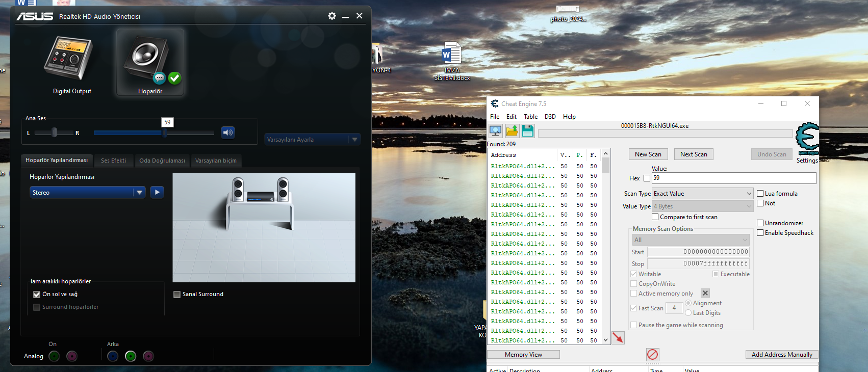This screenshot has width=868, height=372.
Task: Load a cheat table with the folder icon
Action: [x=512, y=131]
